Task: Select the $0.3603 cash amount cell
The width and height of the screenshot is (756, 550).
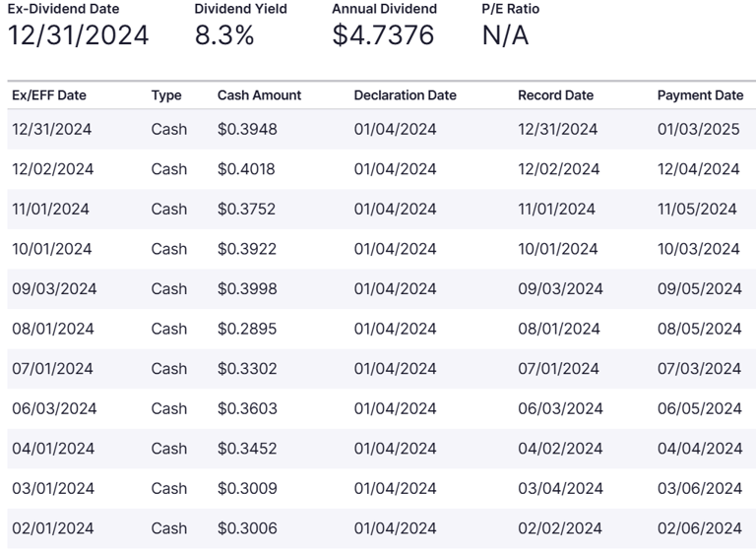Action: coord(247,408)
